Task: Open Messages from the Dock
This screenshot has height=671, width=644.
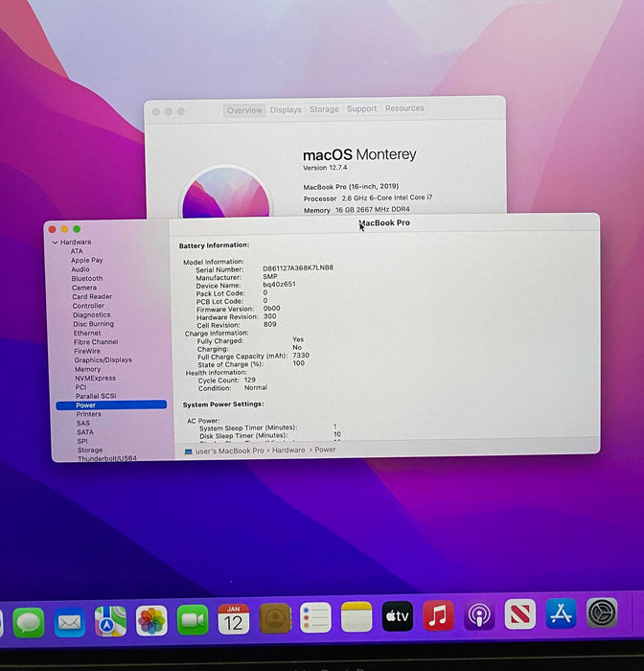Action: click(x=28, y=622)
